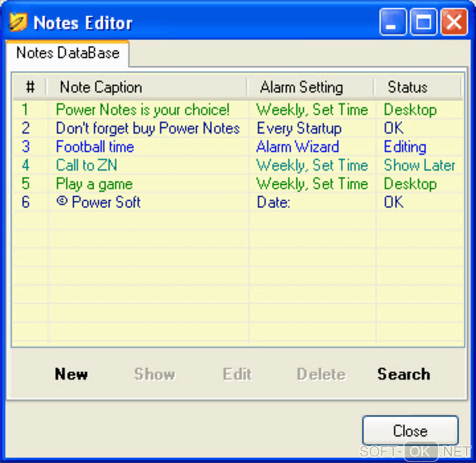Maximize the Notes Editor window

423,22
